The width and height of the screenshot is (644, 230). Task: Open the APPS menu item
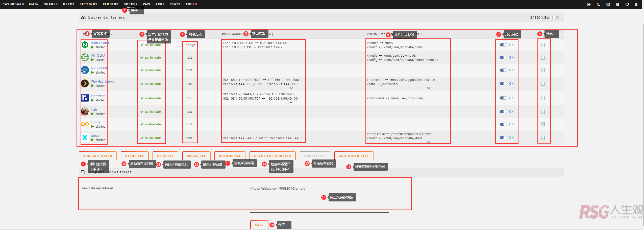pos(160,4)
